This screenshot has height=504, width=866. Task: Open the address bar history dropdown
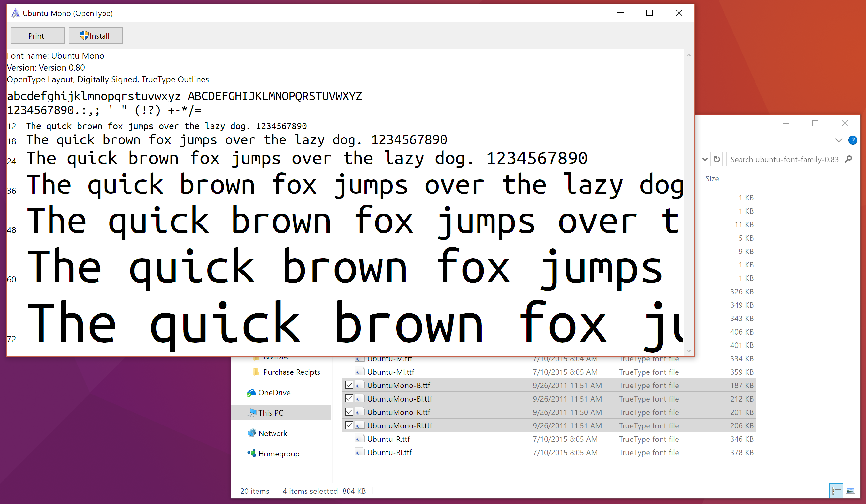pyautogui.click(x=705, y=159)
